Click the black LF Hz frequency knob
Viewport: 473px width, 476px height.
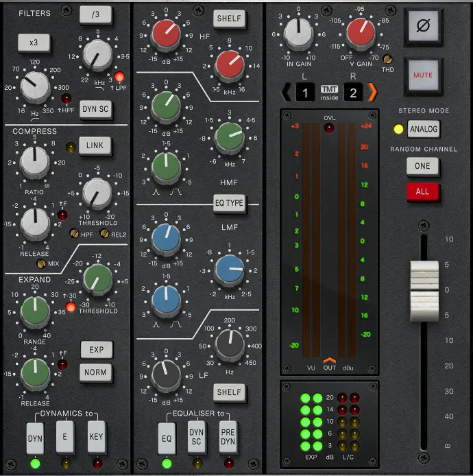click(x=230, y=345)
